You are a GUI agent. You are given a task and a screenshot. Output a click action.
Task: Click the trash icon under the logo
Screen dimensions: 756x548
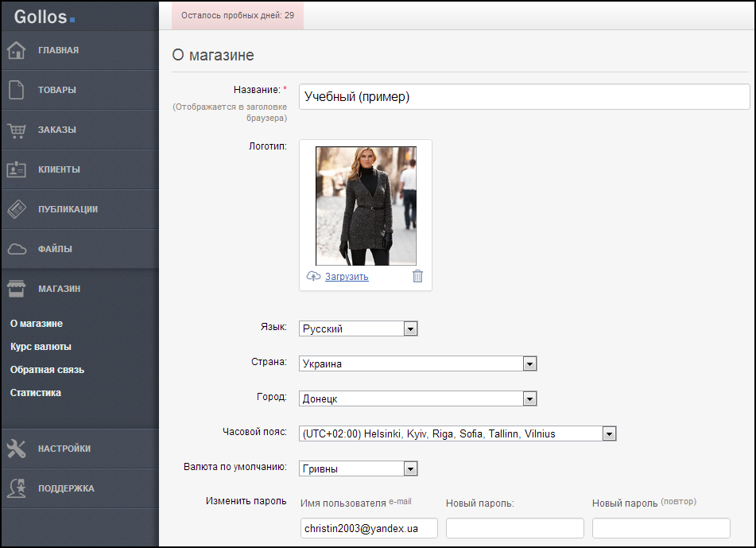coord(417,276)
